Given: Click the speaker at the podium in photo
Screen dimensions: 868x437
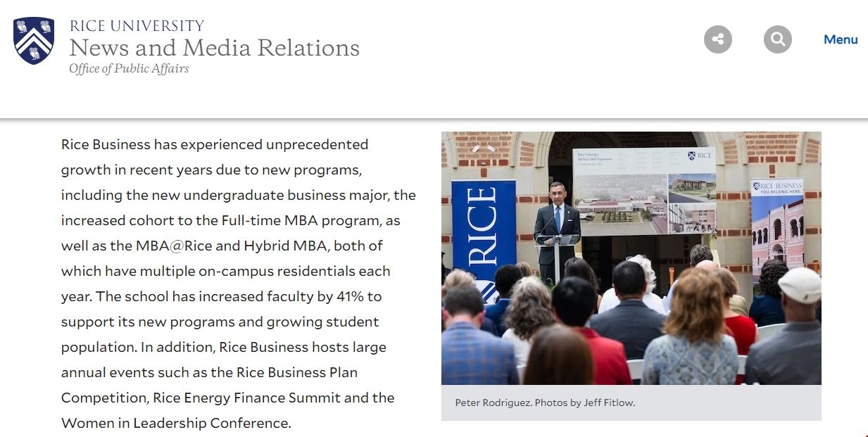Looking at the screenshot, I should [x=556, y=222].
